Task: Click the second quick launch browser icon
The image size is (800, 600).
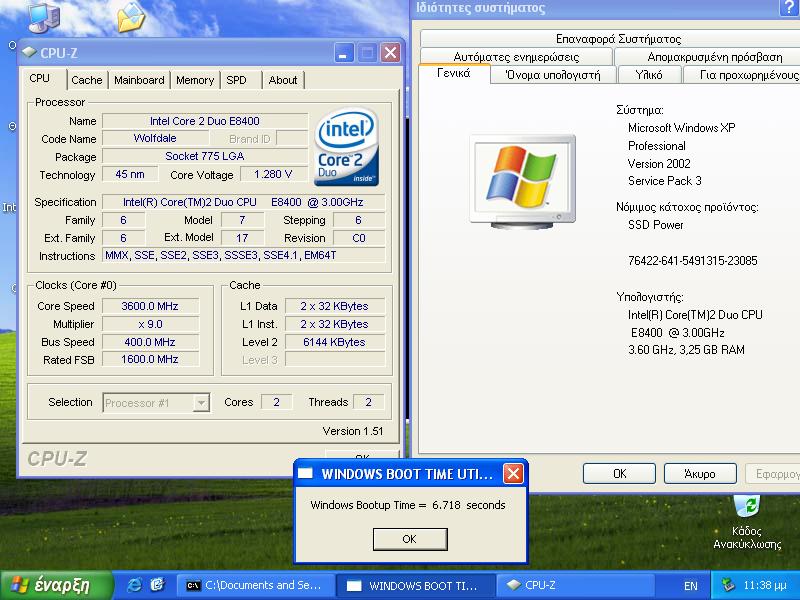Action: coord(158,585)
